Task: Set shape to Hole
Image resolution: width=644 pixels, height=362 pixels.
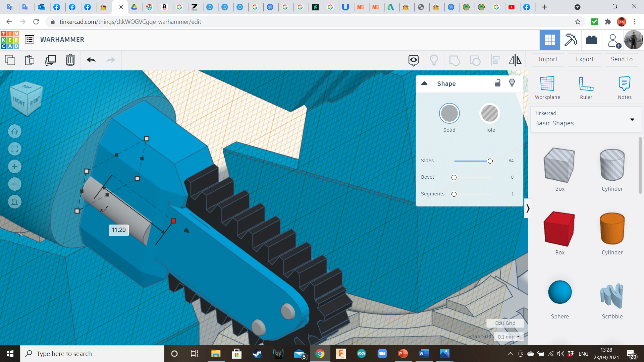Action: [x=489, y=114]
